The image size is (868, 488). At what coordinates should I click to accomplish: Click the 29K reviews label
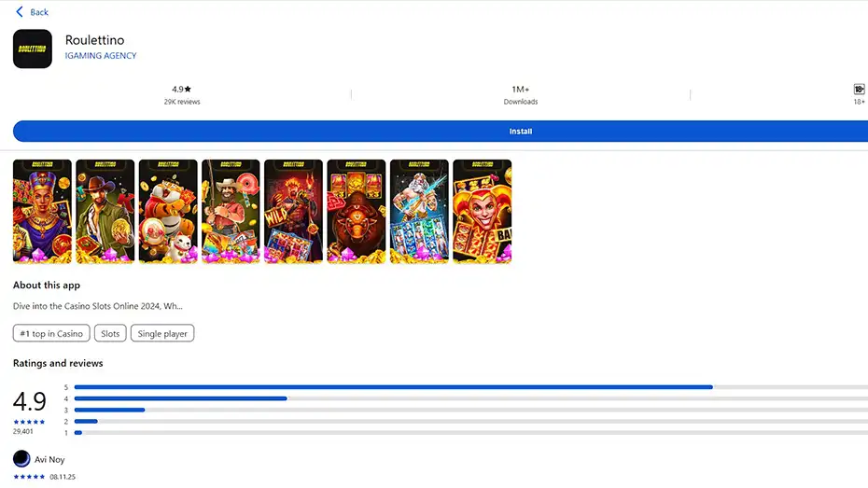182,102
